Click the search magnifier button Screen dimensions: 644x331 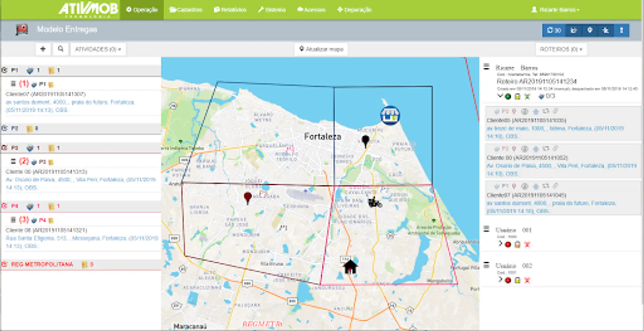(x=61, y=49)
